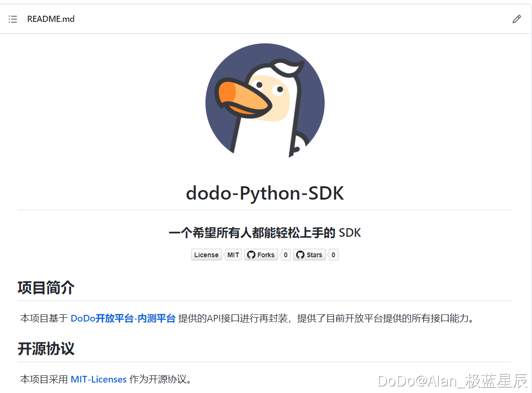532x393 pixels.
Task: Open the README table of contents icon
Action: [13, 19]
